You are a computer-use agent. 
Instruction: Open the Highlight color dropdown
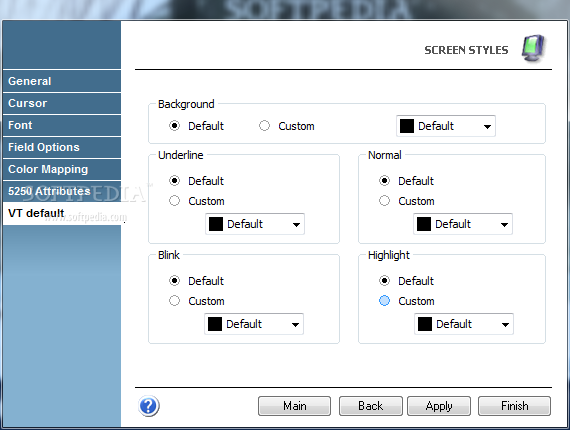(x=464, y=324)
